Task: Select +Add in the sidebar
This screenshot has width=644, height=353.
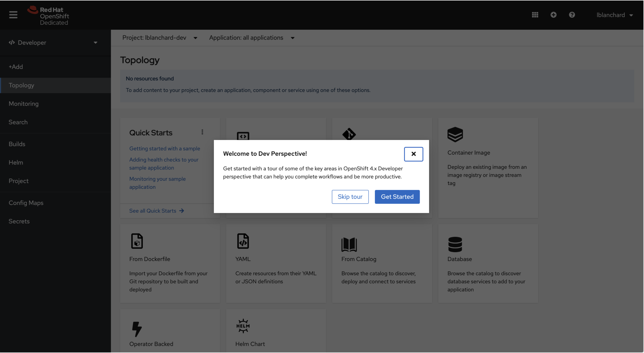Action: pos(55,67)
